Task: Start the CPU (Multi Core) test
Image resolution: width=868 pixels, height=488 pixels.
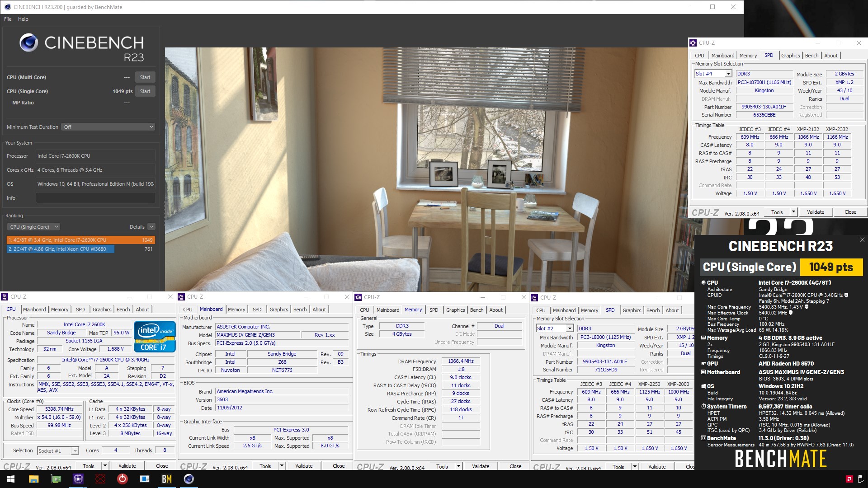Action: coord(145,77)
